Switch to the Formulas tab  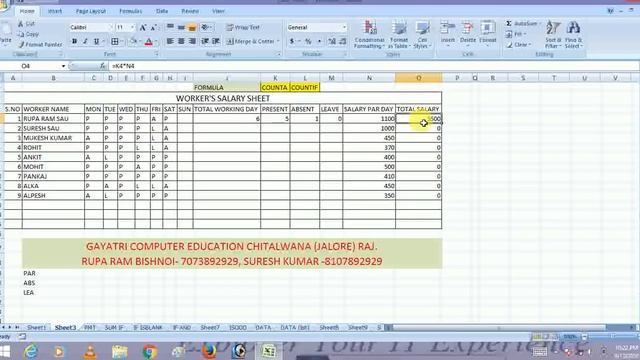click(131, 11)
